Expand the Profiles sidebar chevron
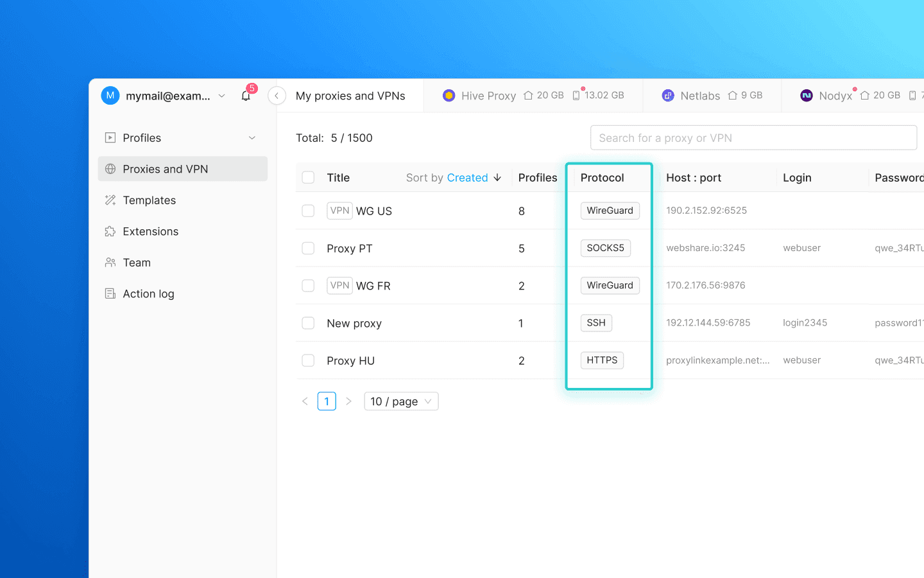This screenshot has height=578, width=924. [252, 138]
